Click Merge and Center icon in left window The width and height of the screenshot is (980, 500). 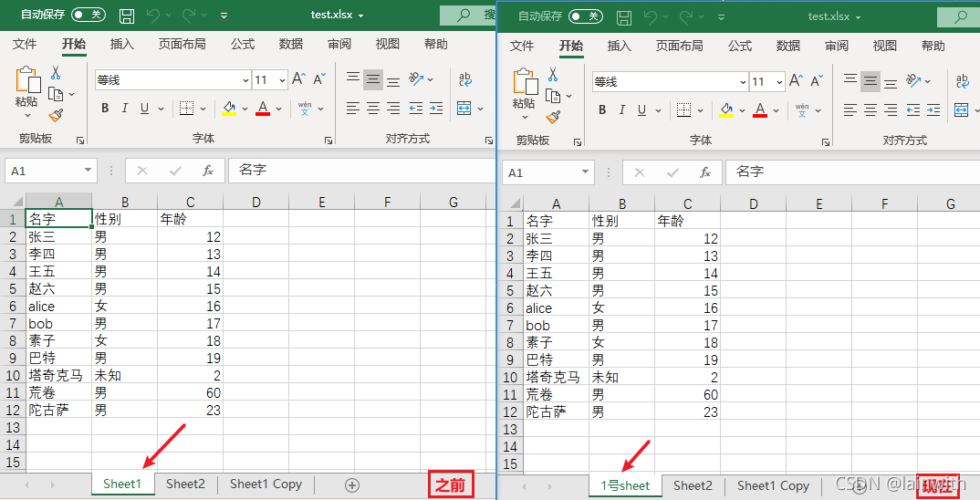tap(464, 109)
